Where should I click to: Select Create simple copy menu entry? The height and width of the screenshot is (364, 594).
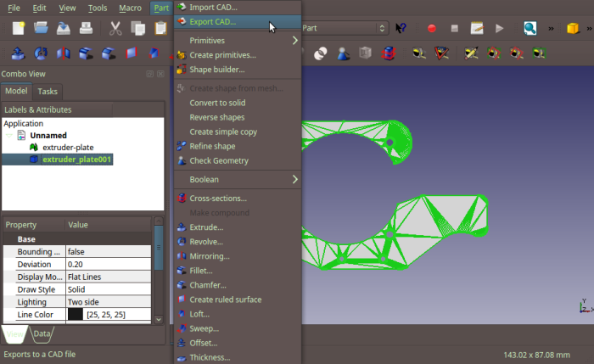(x=238, y=132)
